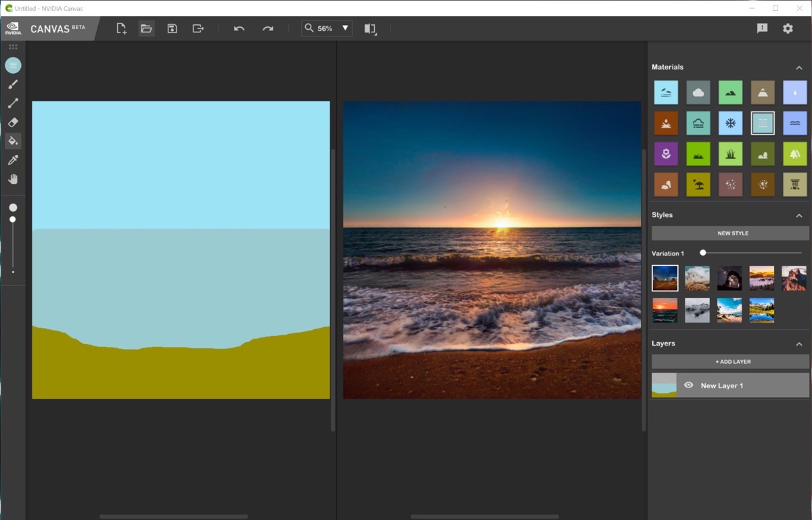The height and width of the screenshot is (520, 812).
Task: Click the Export image icon
Action: coord(198,28)
